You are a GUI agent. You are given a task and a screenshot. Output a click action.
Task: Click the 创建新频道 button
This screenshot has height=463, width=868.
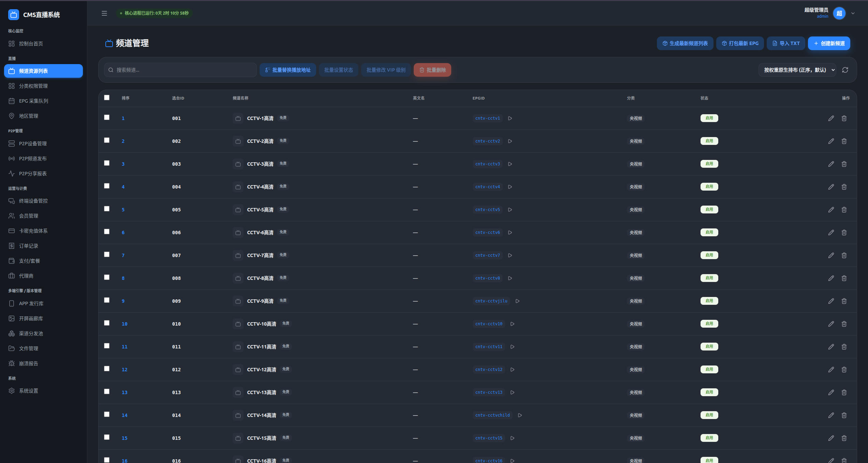(x=829, y=43)
